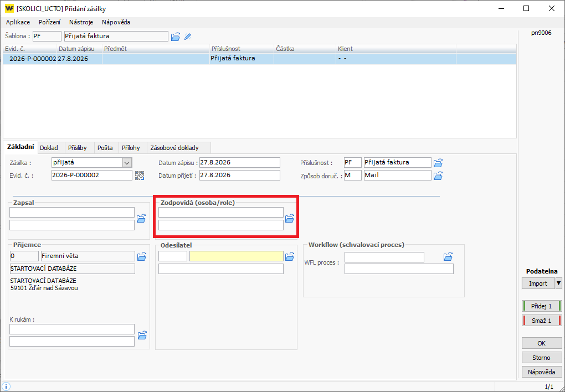The height and width of the screenshot is (392, 565).
Task: Select the Základní tab
Action: click(x=20, y=147)
